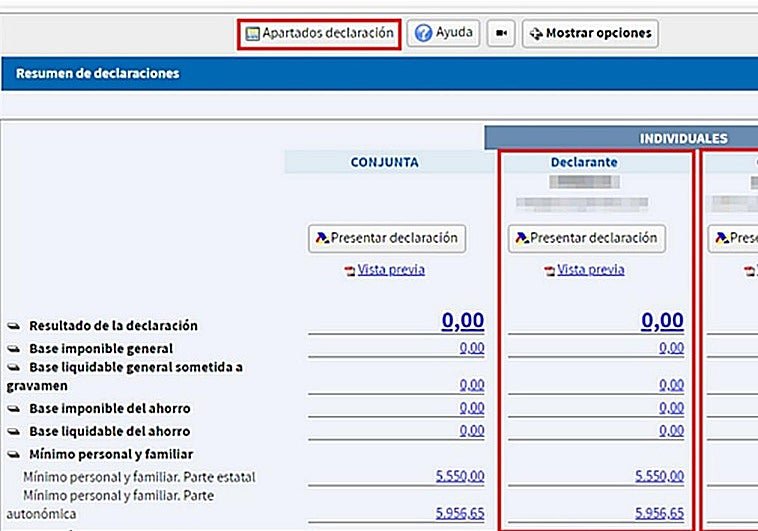Open the Apartados declaración menu
This screenshot has width=758, height=531.
(320, 33)
